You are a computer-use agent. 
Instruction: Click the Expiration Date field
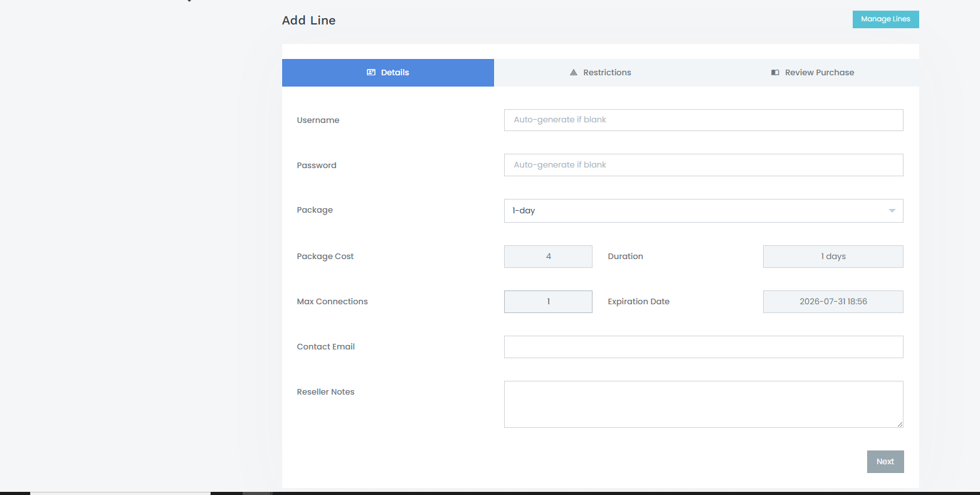point(833,302)
